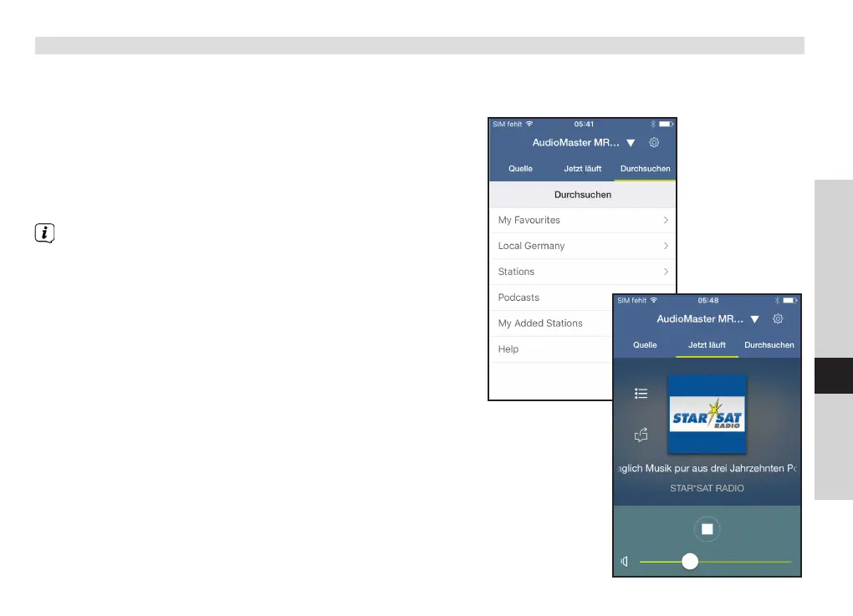
Task: Open settings gear in Durchsuchen phone screen
Action: pyautogui.click(x=654, y=142)
